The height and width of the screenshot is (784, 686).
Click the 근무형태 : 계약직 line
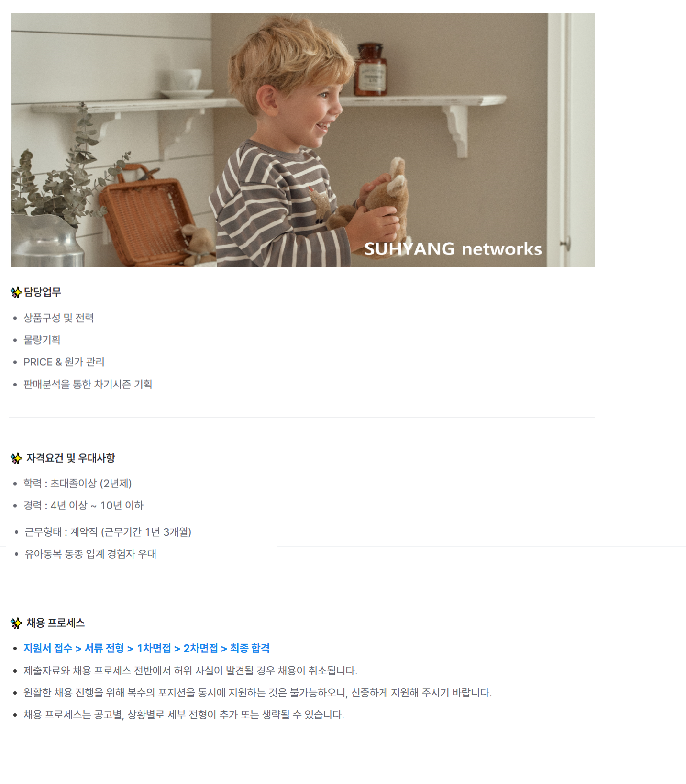[108, 532]
